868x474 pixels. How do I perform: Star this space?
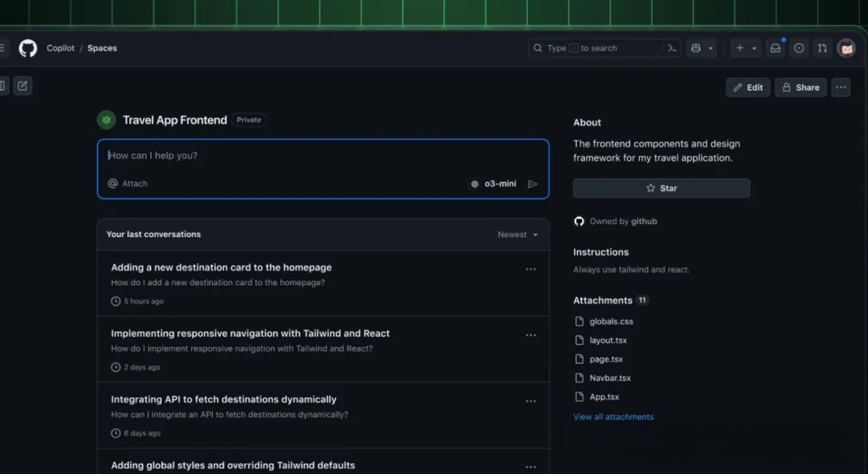[x=661, y=188]
